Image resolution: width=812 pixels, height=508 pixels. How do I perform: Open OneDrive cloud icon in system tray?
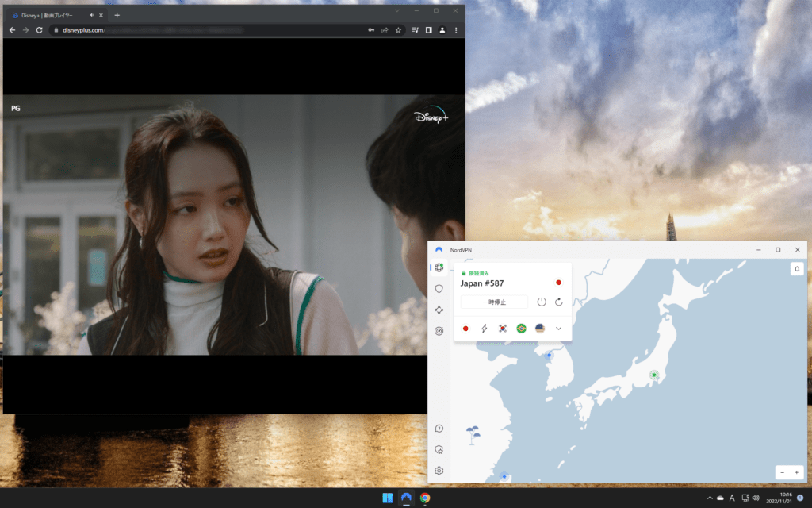(720, 498)
